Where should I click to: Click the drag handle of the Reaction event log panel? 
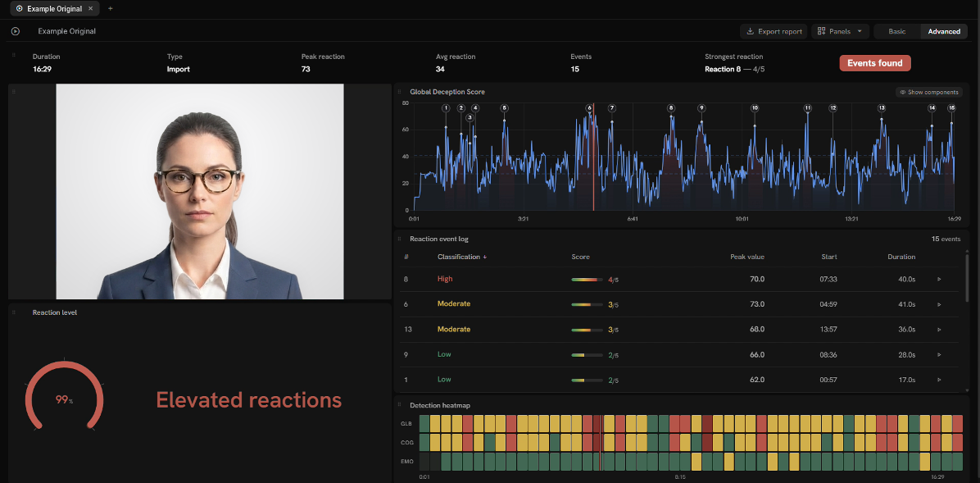[399, 239]
